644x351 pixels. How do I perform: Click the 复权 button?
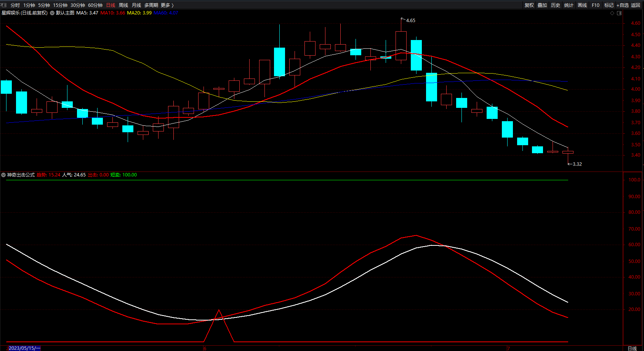point(529,5)
